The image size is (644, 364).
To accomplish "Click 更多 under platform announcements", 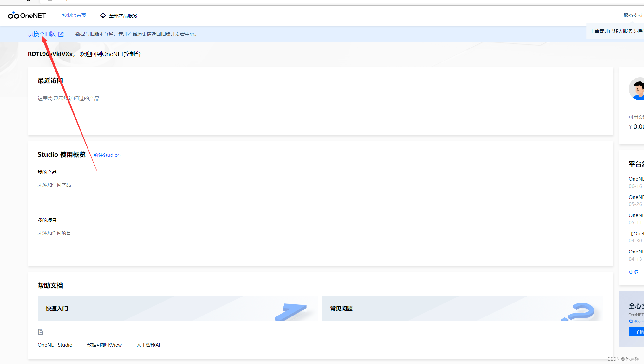I will pyautogui.click(x=633, y=272).
